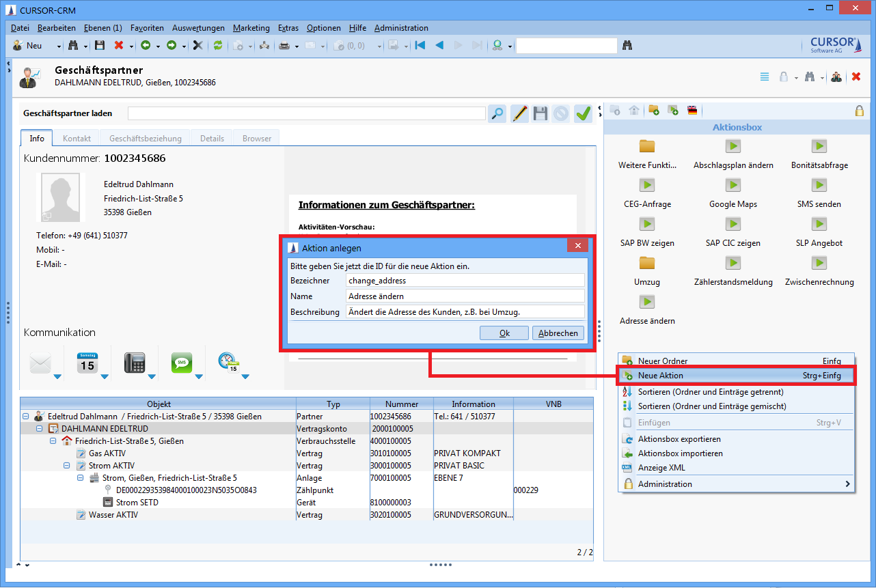Click the language flags icon in Aktionsbox
This screenshot has width=876, height=588.
[692, 110]
